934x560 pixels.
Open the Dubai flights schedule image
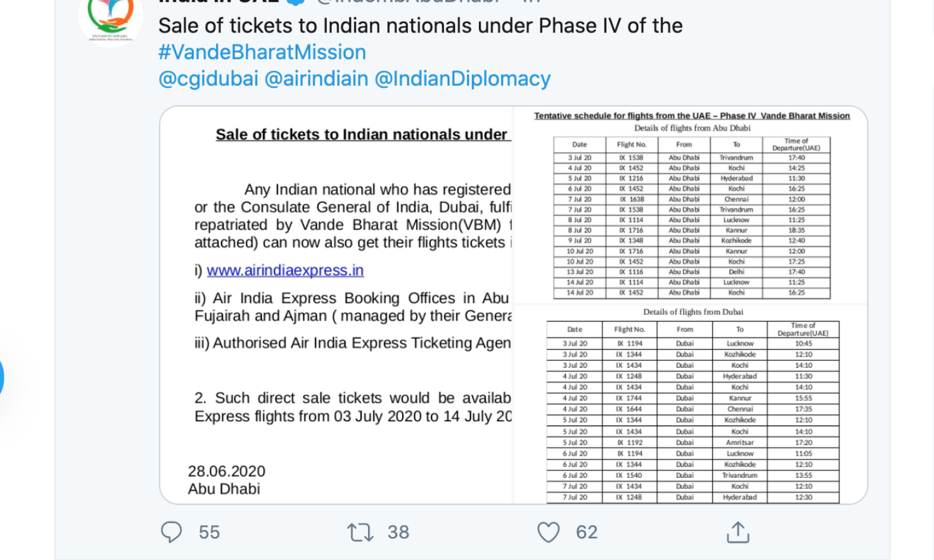coord(692,404)
